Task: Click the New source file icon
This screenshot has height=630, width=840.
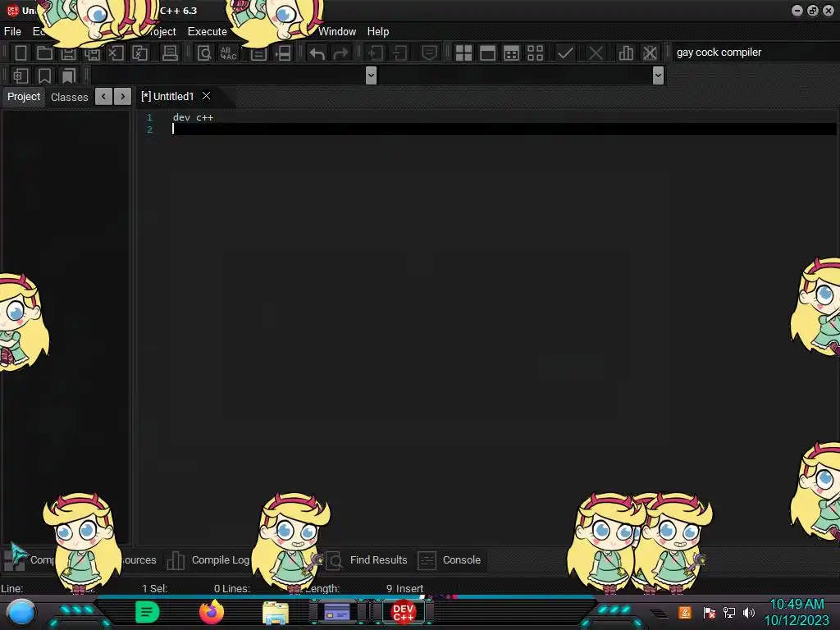Action: tap(21, 53)
